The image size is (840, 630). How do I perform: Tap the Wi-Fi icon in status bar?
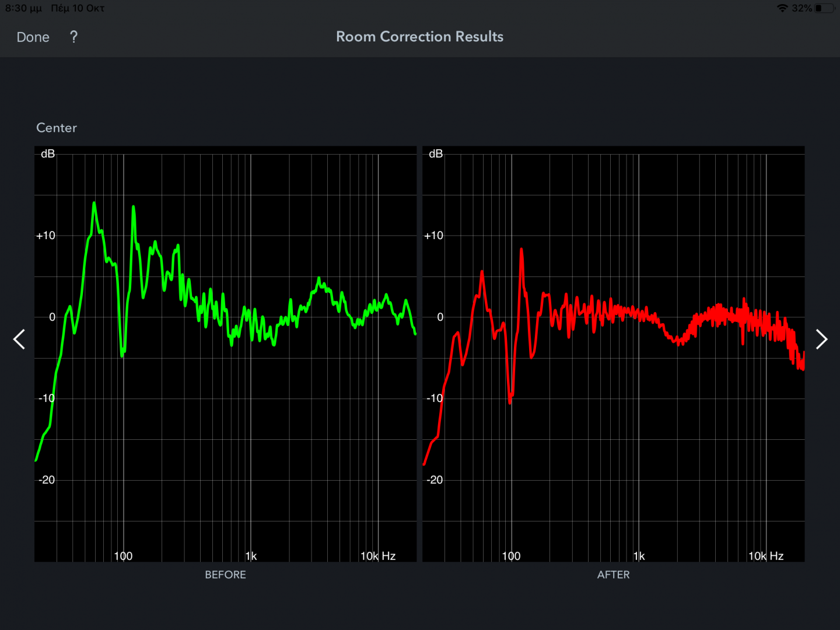tap(782, 8)
